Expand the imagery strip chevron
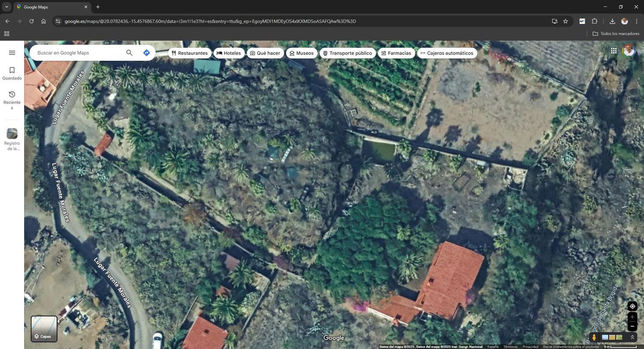This screenshot has height=349, width=644. pyautogui.click(x=632, y=337)
